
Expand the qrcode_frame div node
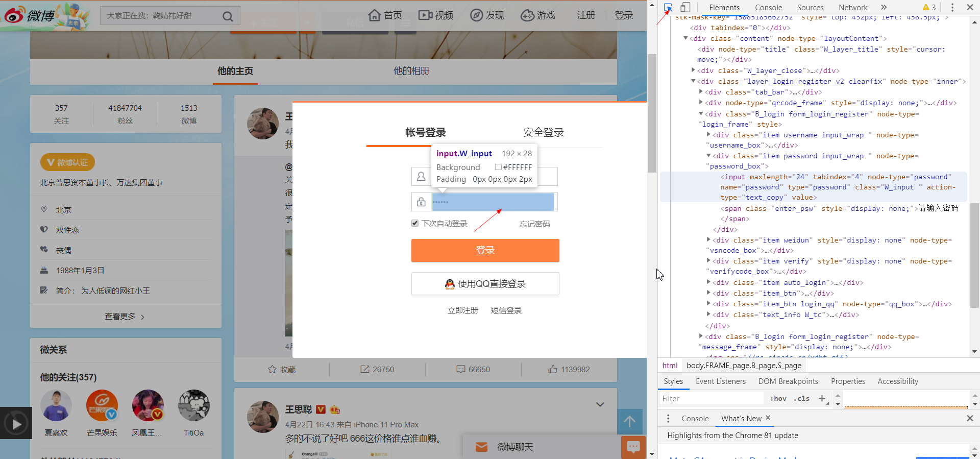tap(701, 102)
